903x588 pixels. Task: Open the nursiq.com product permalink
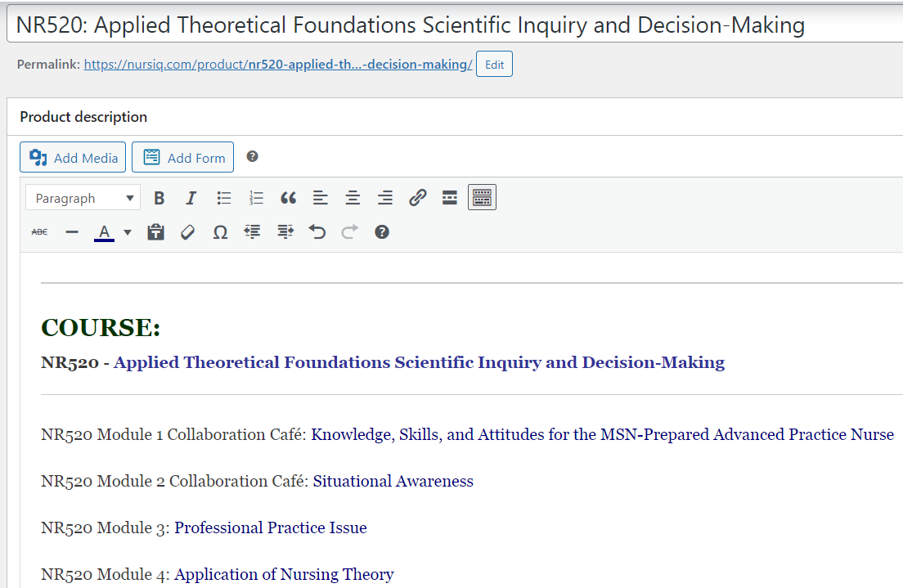(x=278, y=65)
